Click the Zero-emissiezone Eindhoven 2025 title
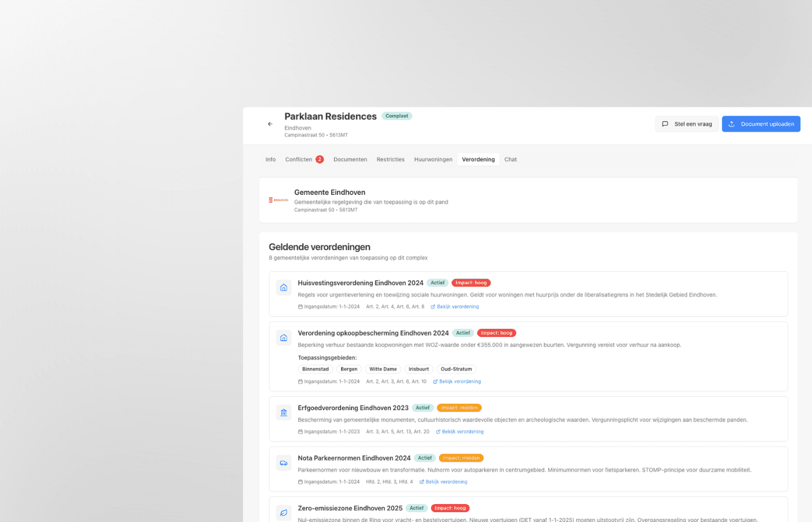812x522 pixels. click(350, 508)
